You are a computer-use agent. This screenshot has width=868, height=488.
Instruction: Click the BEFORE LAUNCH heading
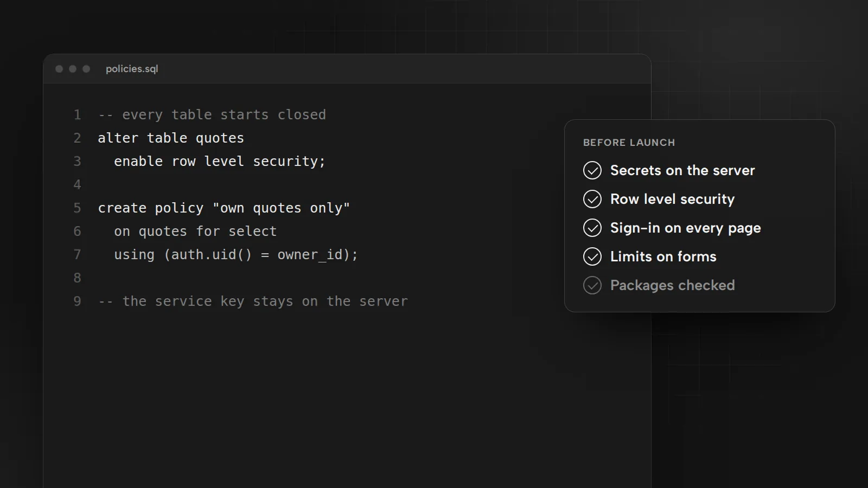pos(629,143)
